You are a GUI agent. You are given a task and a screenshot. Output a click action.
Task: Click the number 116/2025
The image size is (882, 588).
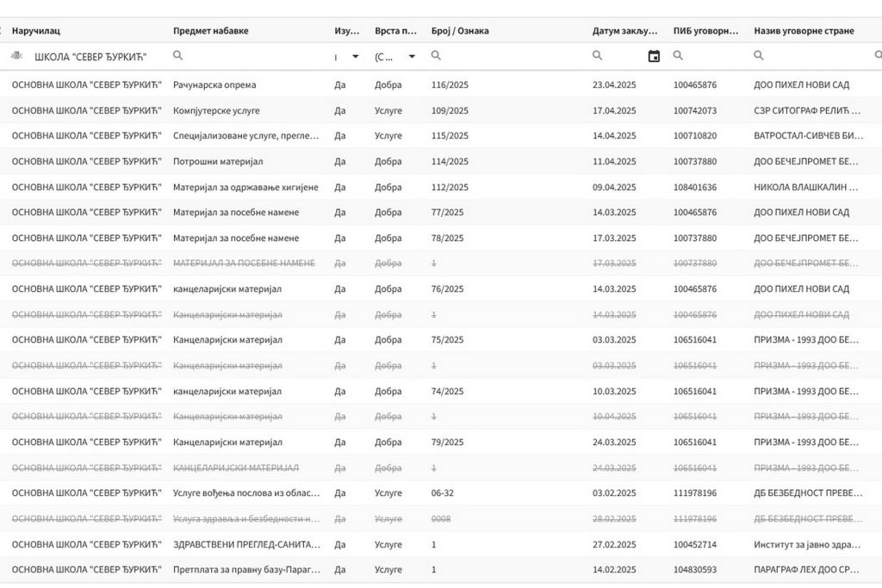pyautogui.click(x=450, y=85)
